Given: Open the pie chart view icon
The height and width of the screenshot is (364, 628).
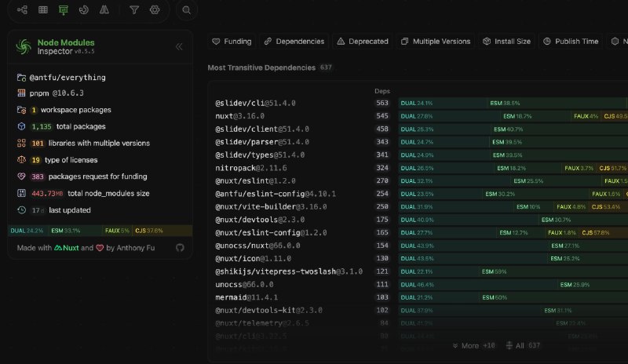Looking at the screenshot, I should pyautogui.click(x=83, y=10).
